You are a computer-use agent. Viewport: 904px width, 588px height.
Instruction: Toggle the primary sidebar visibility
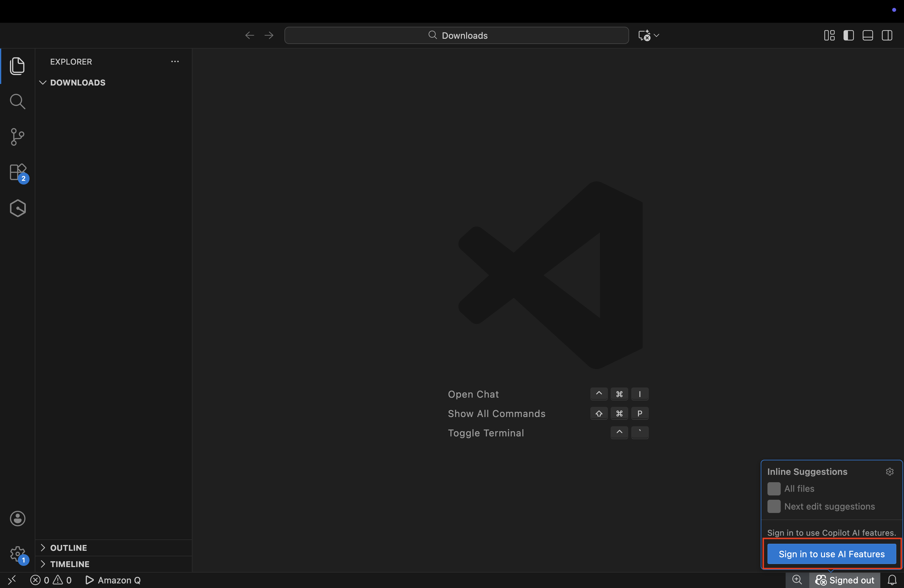pos(849,35)
